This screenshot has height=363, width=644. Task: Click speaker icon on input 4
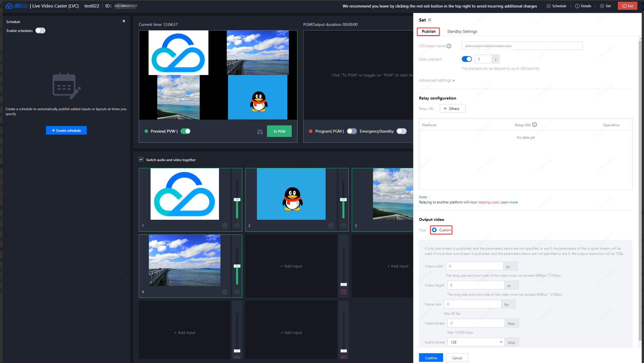tap(237, 292)
